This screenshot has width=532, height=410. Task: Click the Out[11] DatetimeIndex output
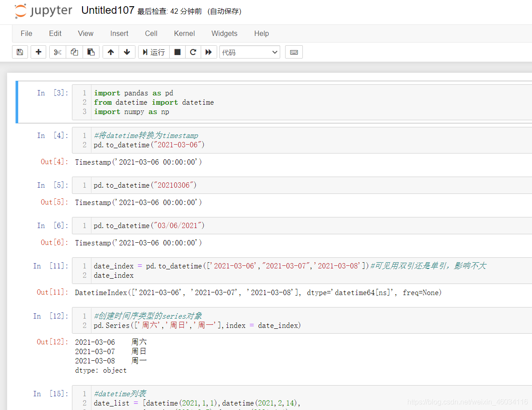click(258, 293)
